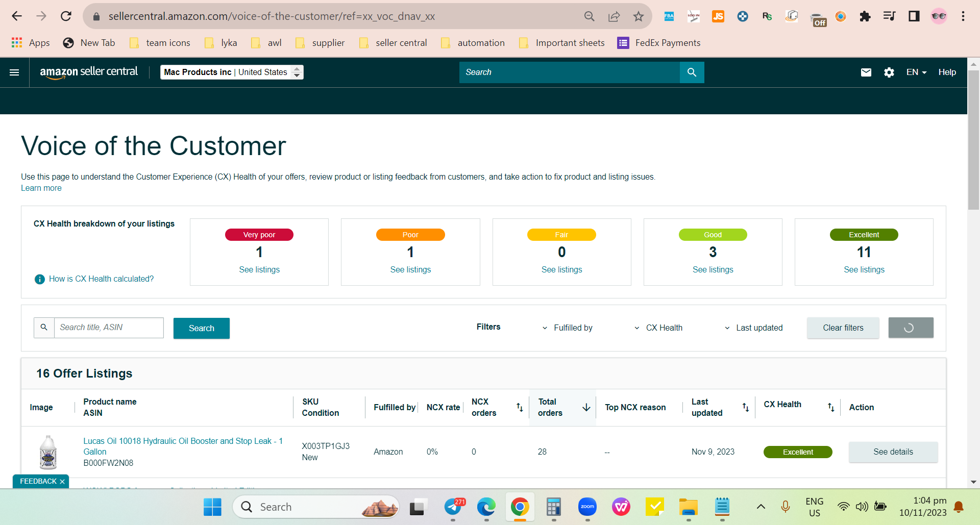Show hidden system tray icons chevron
Viewport: 980px width, 525px height.
coord(761,507)
